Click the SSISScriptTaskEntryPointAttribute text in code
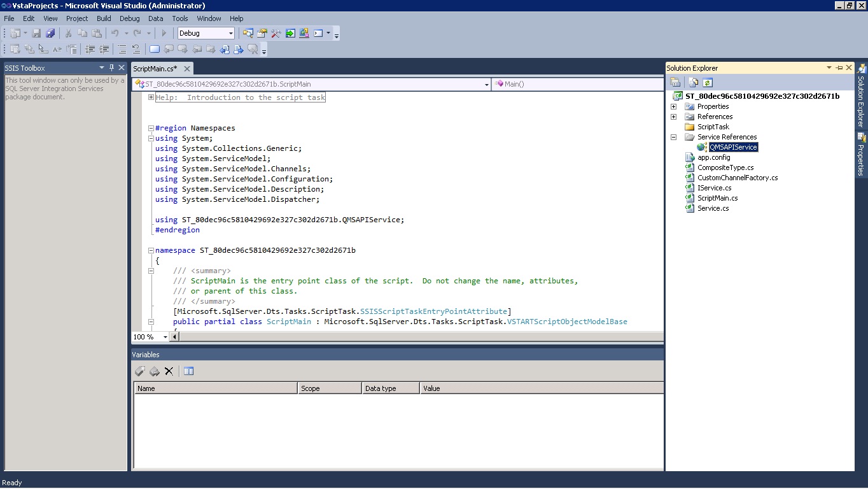 pos(433,311)
